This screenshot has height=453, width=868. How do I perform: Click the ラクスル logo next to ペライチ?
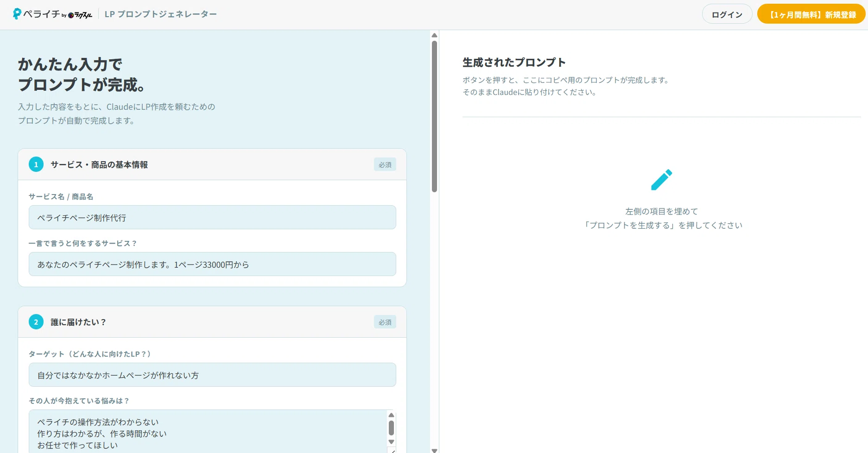coord(80,15)
